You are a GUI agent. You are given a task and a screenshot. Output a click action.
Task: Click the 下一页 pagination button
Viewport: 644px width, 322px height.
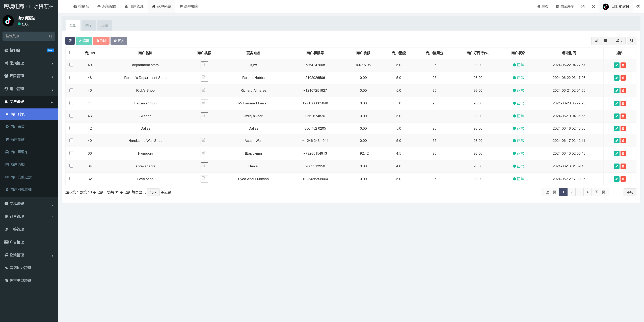[x=600, y=192]
